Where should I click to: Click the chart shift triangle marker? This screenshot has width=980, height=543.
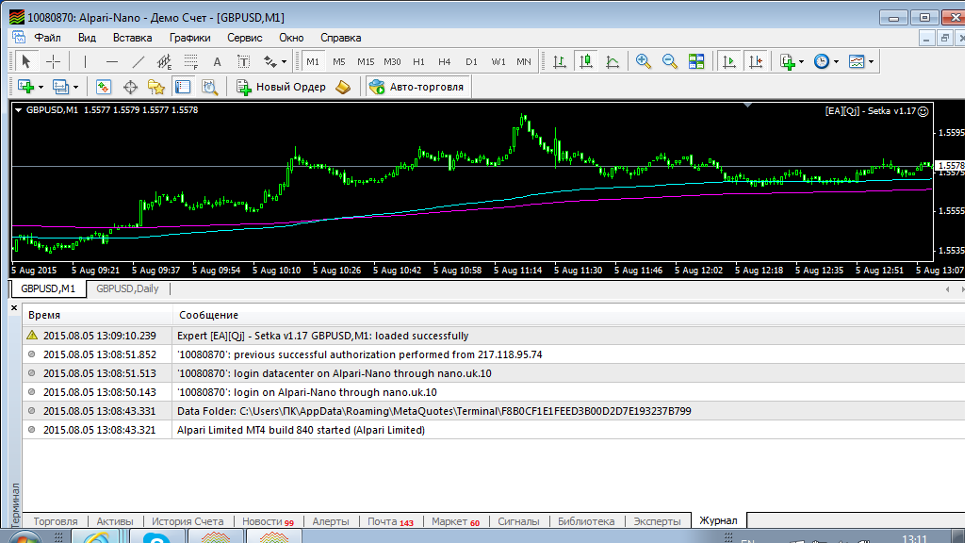[x=747, y=105]
